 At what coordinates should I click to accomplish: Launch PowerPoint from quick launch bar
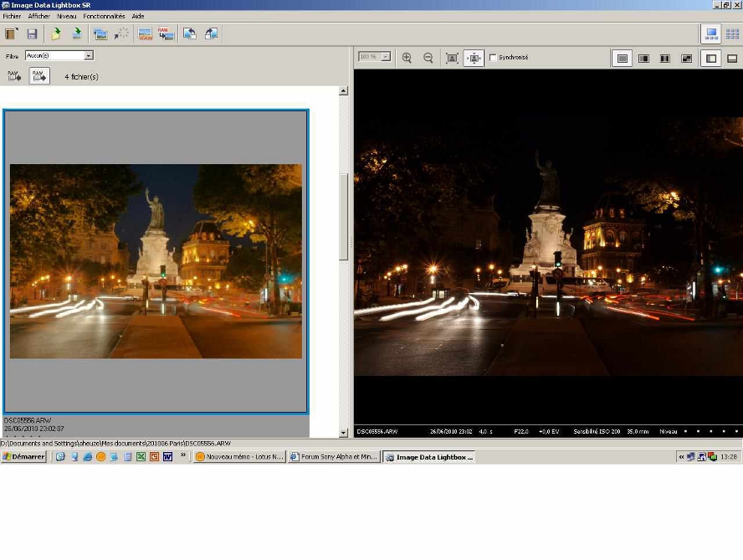[154, 457]
